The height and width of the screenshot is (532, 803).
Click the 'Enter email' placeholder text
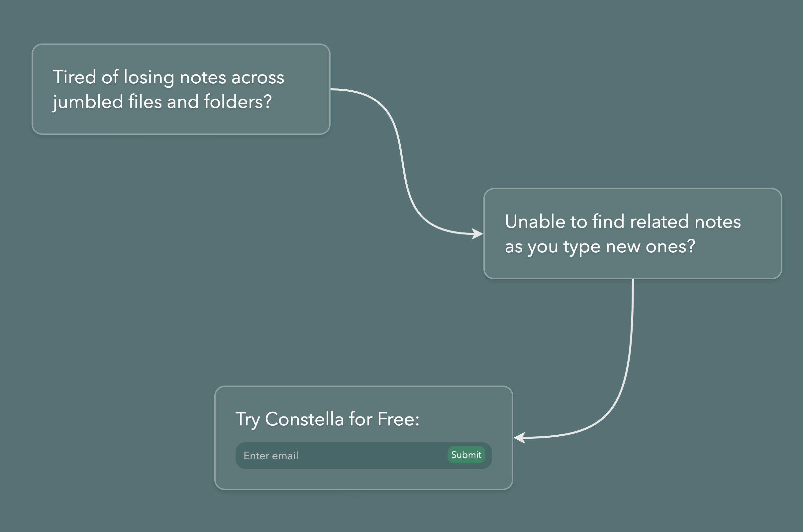tap(271, 456)
